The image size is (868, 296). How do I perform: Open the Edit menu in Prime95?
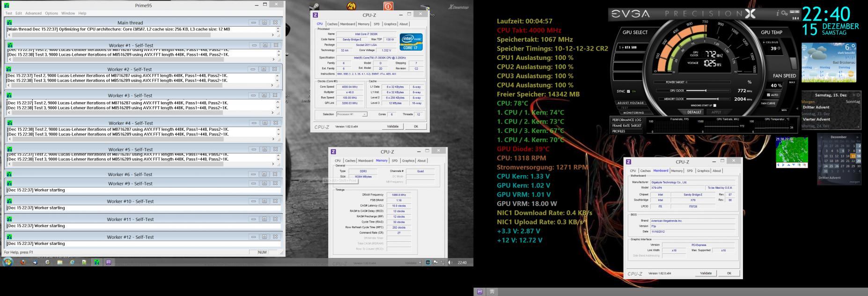(x=19, y=13)
